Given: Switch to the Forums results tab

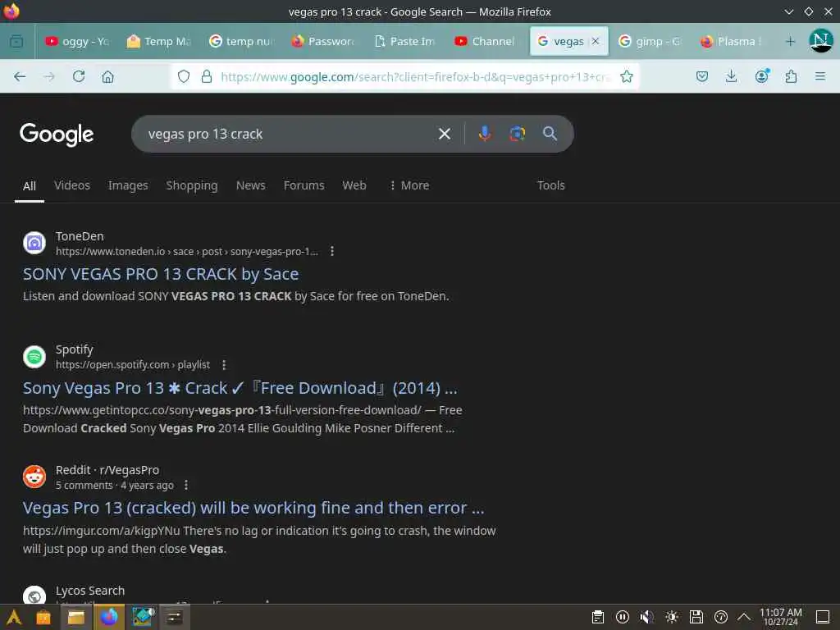Looking at the screenshot, I should tap(304, 185).
